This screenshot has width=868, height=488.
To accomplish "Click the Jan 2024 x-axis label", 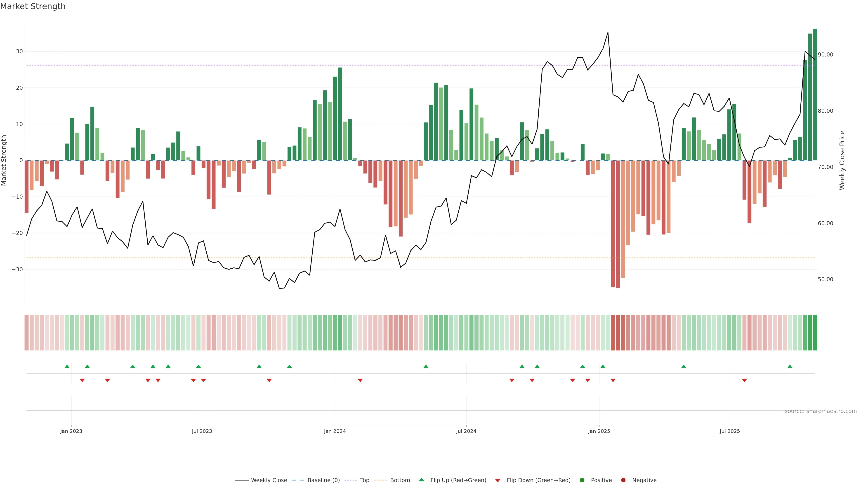I will [335, 431].
